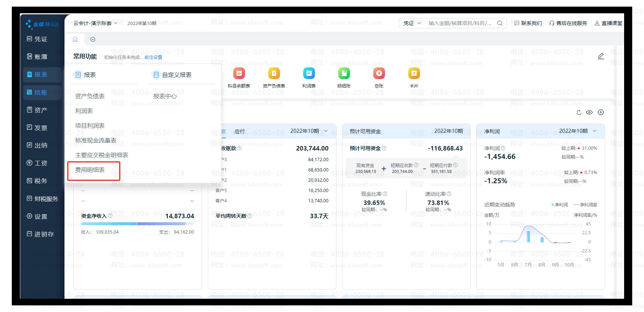The width and height of the screenshot is (644, 312).
Task: Open the green 明细账 shortcut icon
Action: click(x=344, y=74)
